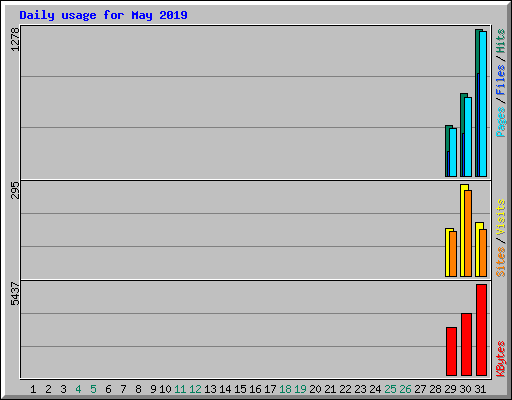
Task: Select the cyan pages bar for day 31
Action: 483,104
